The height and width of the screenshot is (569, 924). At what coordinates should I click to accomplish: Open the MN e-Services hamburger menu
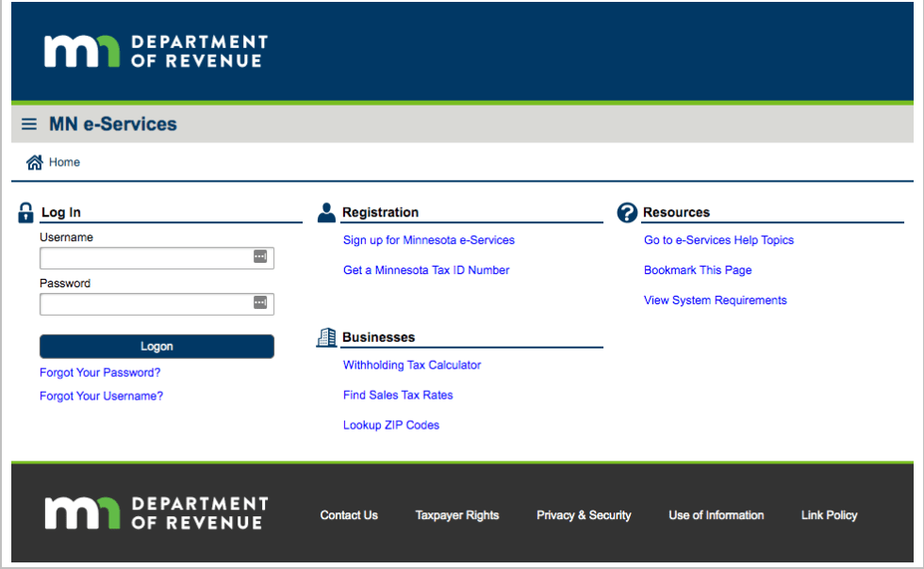tap(28, 123)
